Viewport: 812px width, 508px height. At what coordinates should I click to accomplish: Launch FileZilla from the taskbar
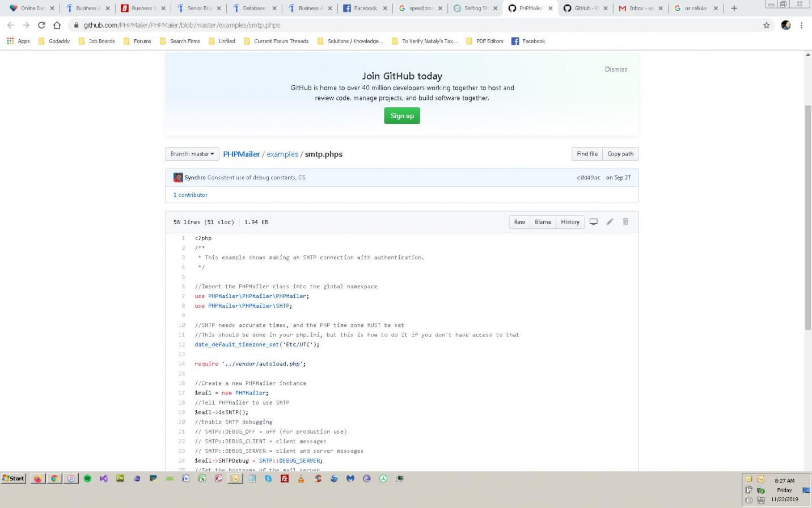tap(284, 478)
